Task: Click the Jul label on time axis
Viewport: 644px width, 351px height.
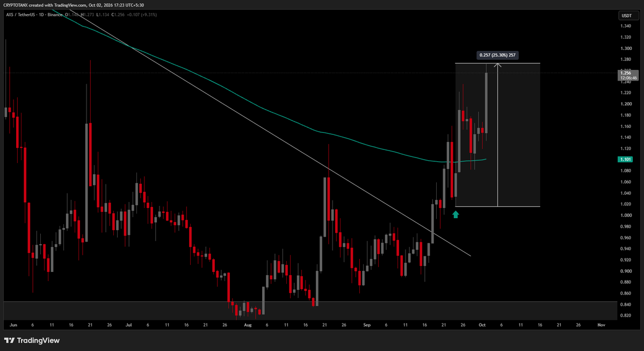Action: [128, 325]
